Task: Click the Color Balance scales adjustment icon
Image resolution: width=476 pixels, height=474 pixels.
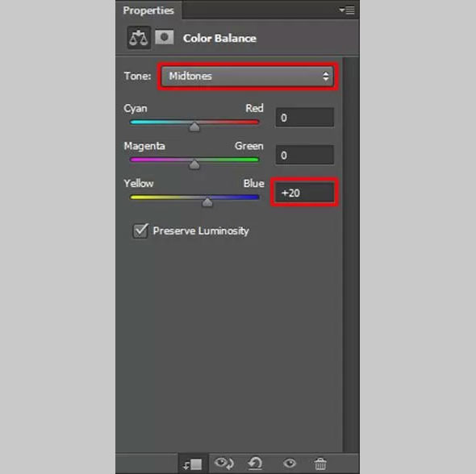Action: tap(139, 38)
